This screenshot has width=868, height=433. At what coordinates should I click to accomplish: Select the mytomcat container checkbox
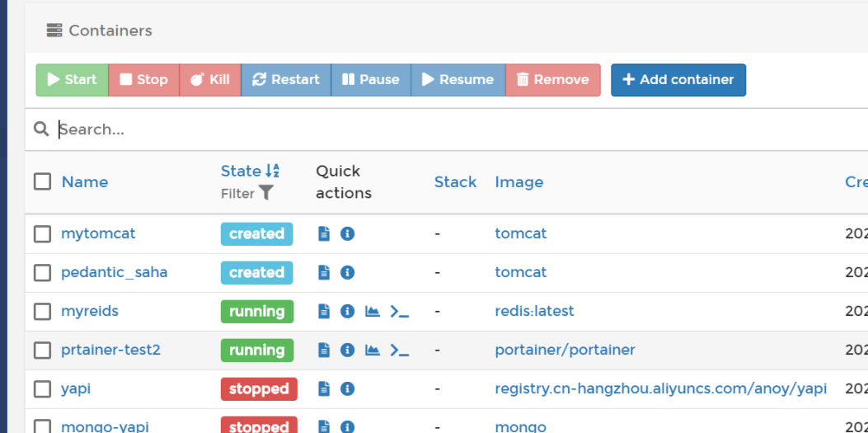[43, 233]
